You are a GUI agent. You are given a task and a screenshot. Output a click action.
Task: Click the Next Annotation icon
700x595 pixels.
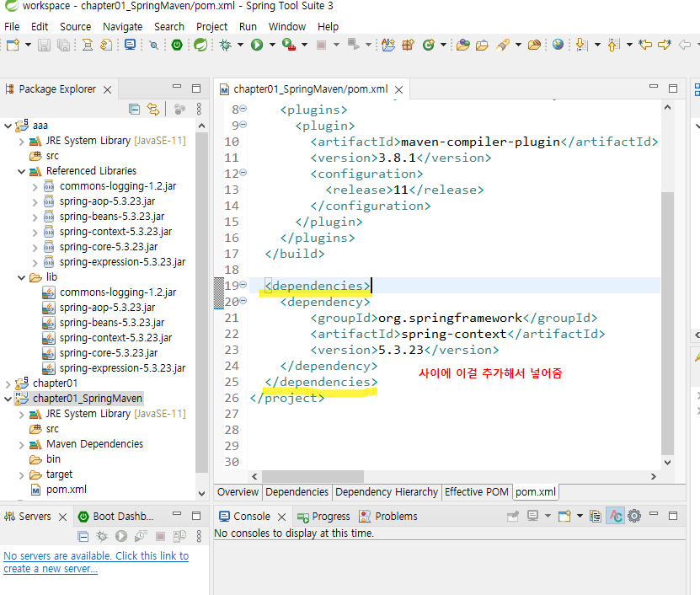point(581,45)
